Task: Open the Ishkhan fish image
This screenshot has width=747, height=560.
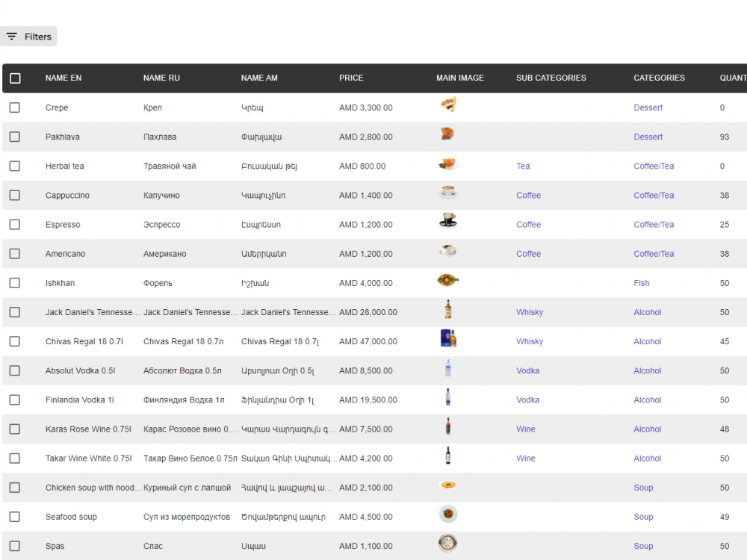Action: click(x=447, y=280)
